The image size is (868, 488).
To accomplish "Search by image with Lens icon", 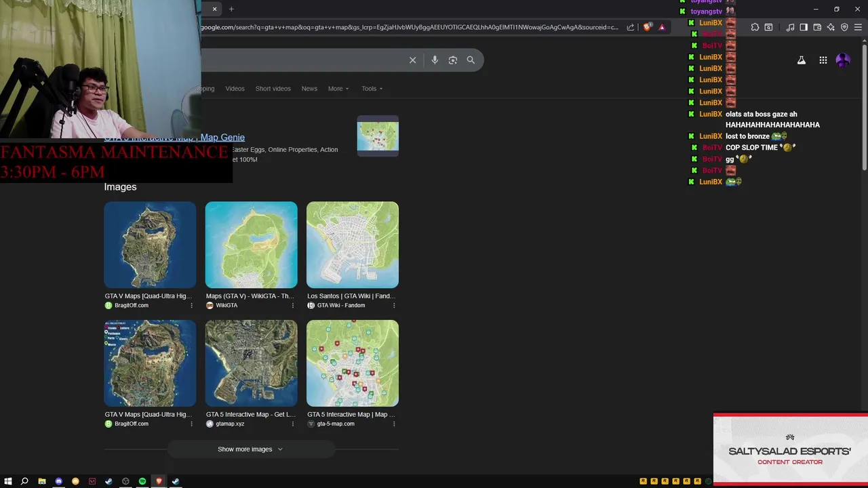I will pos(453,60).
